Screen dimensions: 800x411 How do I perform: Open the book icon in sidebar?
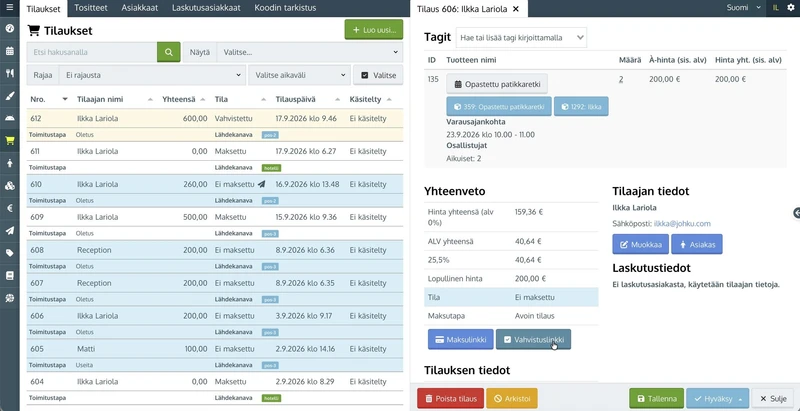point(10,275)
